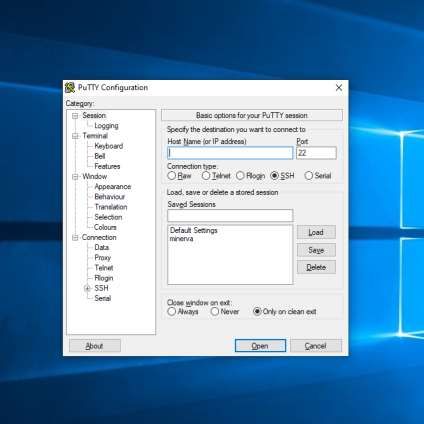This screenshot has height=424, width=424.
Task: Open the Bell settings category
Action: point(100,156)
